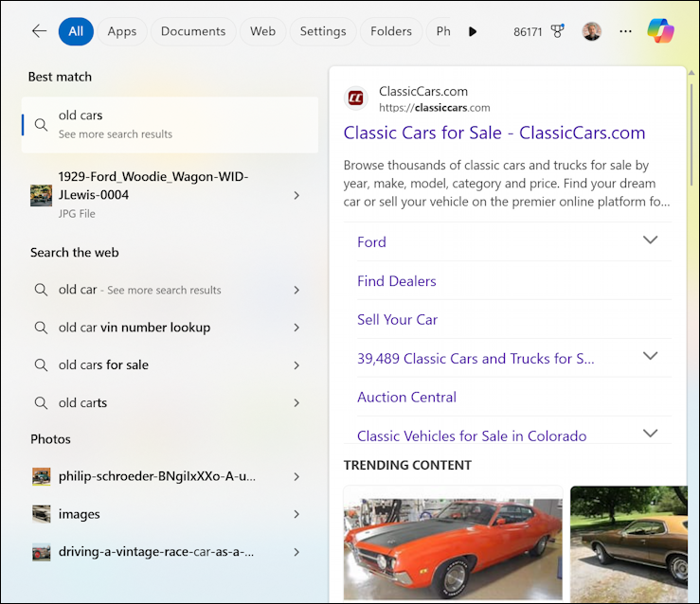Expand arrow for 'old car' web suggestion
This screenshot has width=700, height=604.
pyautogui.click(x=296, y=290)
